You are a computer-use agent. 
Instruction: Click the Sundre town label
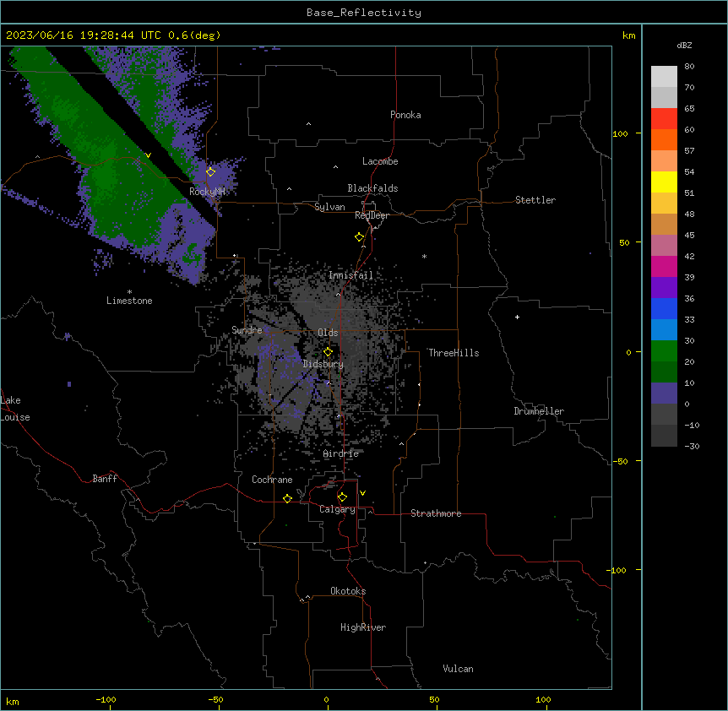pos(247,330)
